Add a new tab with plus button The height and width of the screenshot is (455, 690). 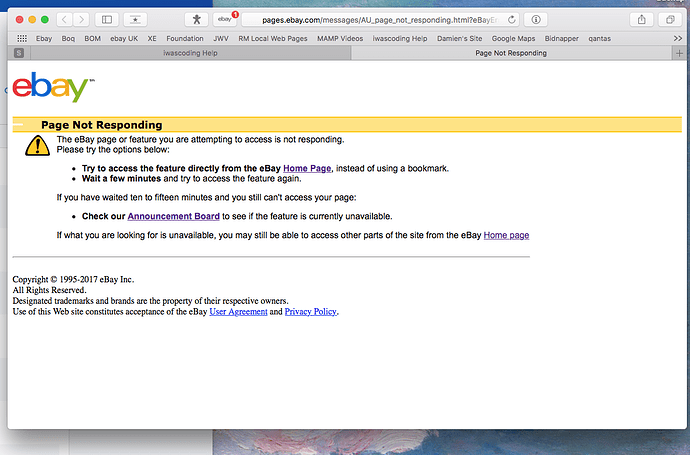pyautogui.click(x=679, y=53)
